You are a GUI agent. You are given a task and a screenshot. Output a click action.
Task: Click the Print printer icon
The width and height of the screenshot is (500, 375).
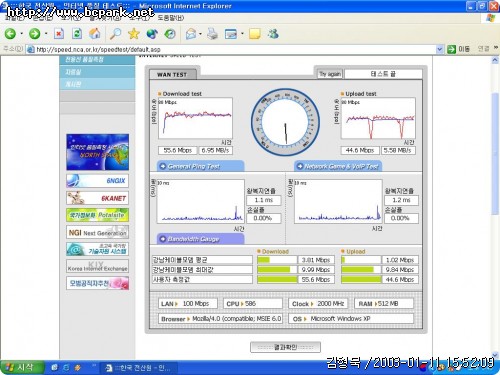[212, 34]
